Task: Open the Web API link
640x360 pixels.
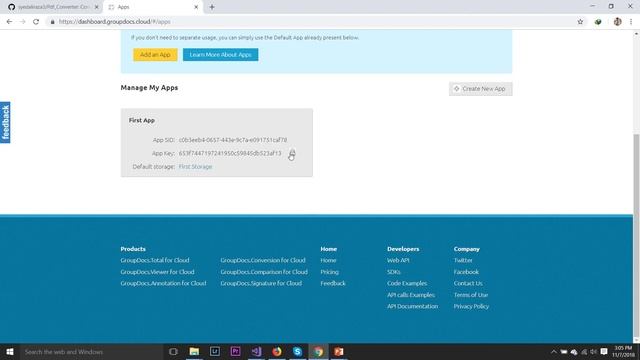Action: 398,260
